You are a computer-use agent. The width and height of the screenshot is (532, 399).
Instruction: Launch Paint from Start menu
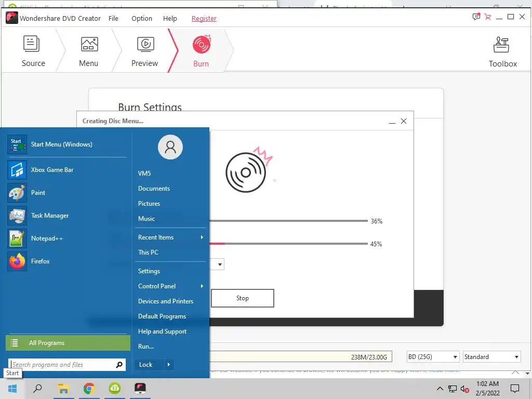coord(67,192)
